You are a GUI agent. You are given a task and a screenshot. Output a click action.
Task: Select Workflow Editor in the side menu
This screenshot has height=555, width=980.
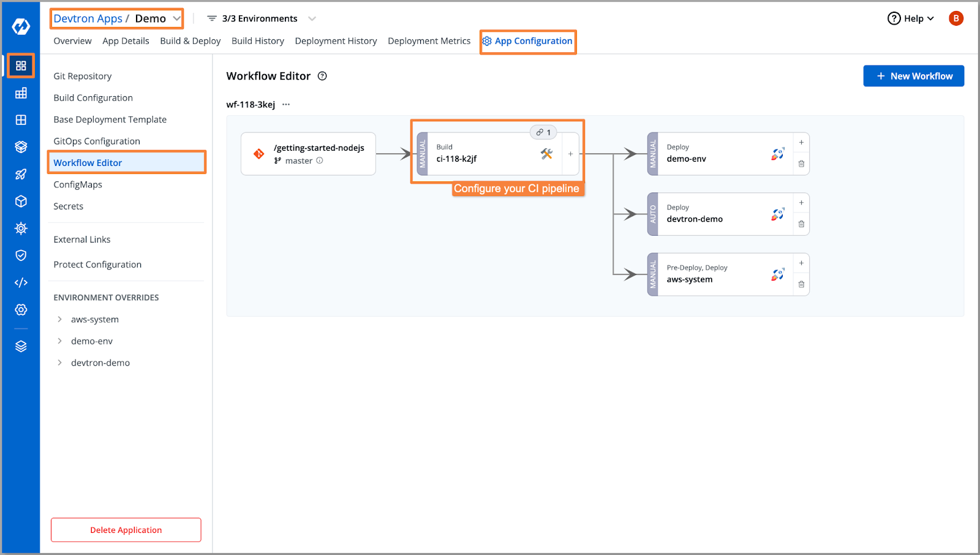pyautogui.click(x=126, y=163)
